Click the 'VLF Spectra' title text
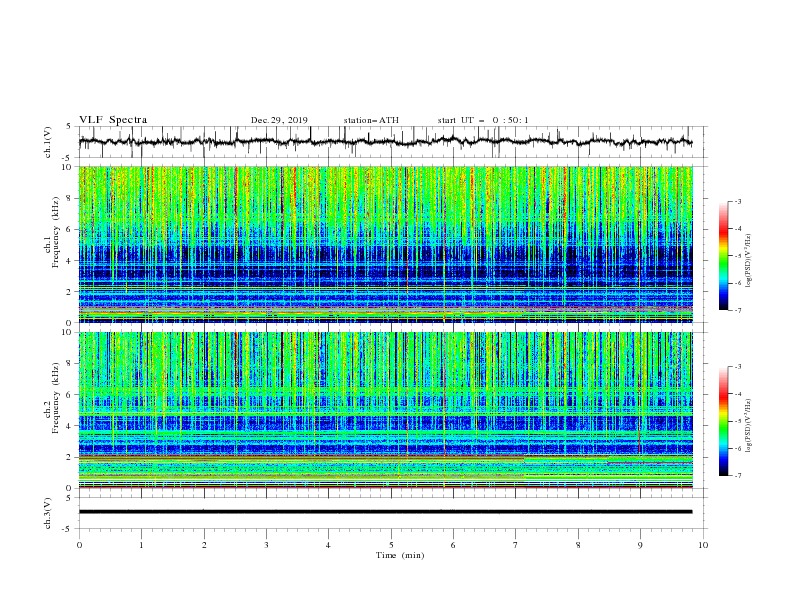Viewport: 792px width, 612px height. coord(113,120)
